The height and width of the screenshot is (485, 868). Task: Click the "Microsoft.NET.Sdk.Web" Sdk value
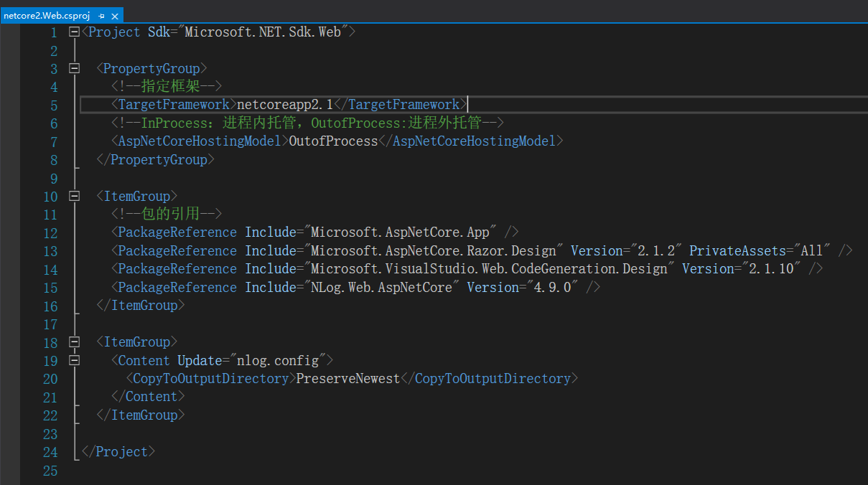coord(263,32)
